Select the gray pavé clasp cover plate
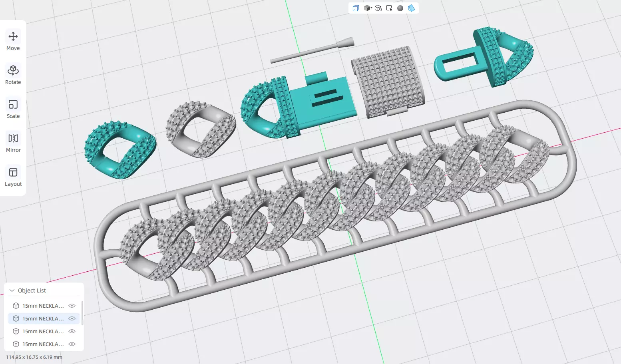The height and width of the screenshot is (364, 621). point(388,82)
